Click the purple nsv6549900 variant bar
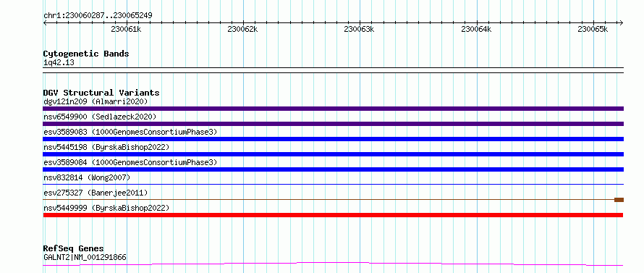 (x=334, y=124)
